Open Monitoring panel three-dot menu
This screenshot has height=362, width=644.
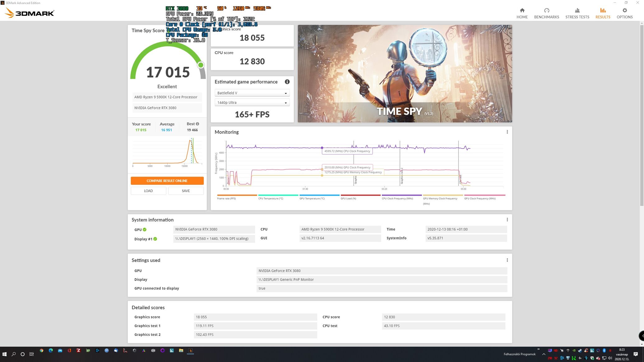pos(507,132)
